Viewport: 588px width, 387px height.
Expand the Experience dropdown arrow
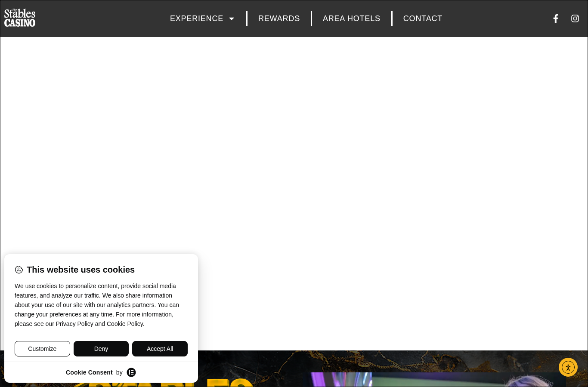[x=232, y=18]
